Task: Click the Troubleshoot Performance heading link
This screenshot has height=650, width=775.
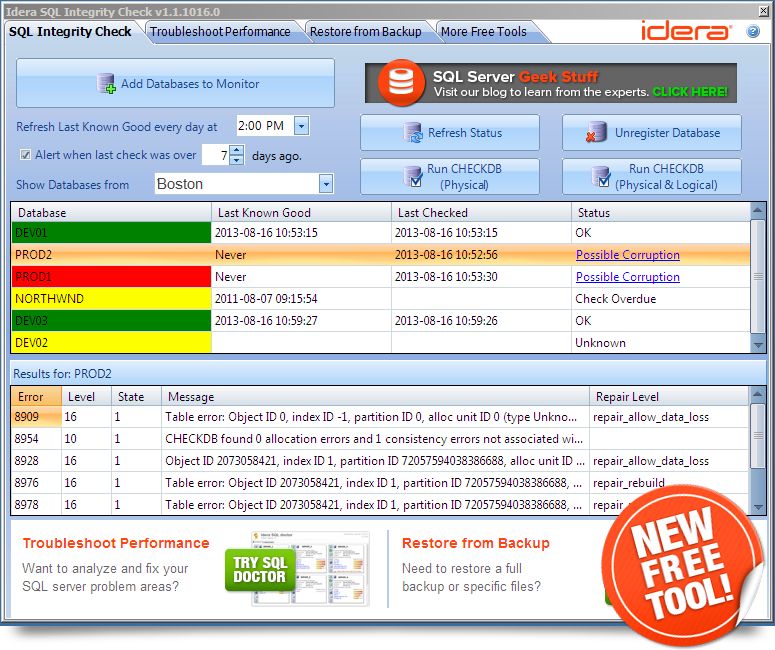Action: coord(116,543)
